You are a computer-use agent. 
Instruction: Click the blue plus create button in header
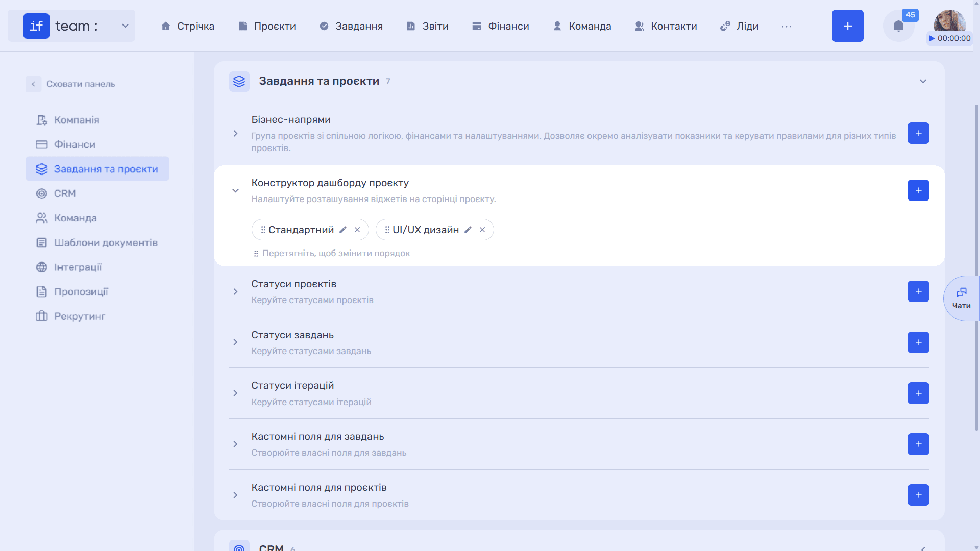(x=848, y=26)
